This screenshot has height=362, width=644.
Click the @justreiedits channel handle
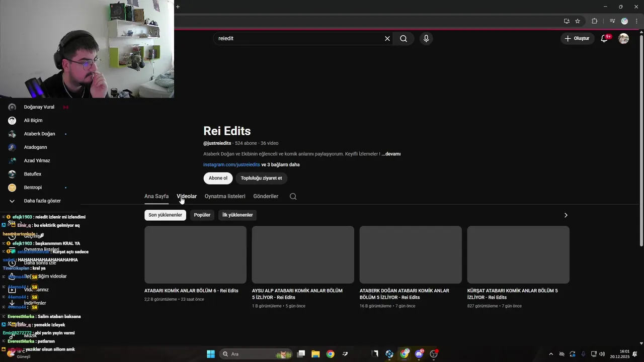(x=217, y=143)
